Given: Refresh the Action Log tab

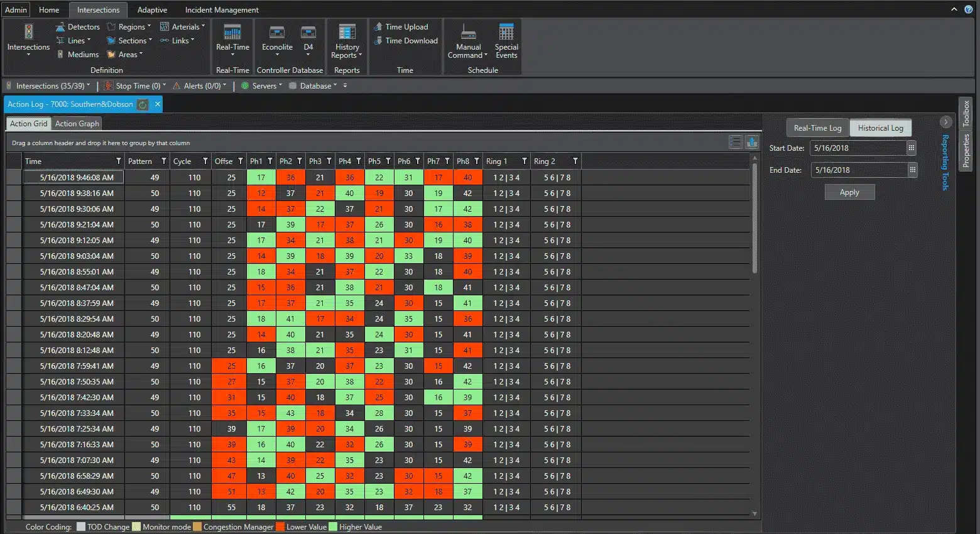Looking at the screenshot, I should (x=143, y=104).
